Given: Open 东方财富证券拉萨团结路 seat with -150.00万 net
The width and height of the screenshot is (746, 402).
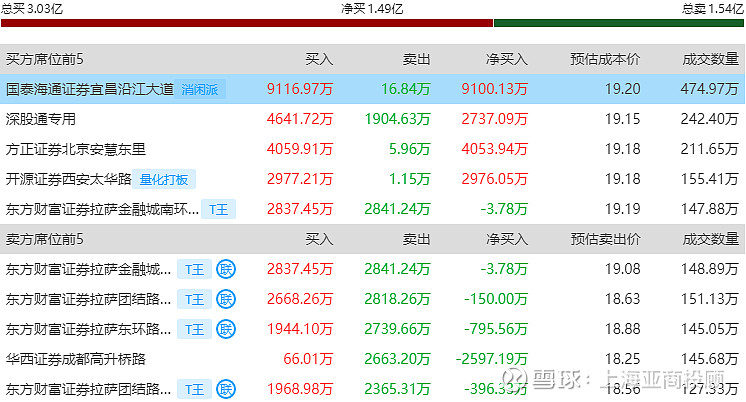Looking at the screenshot, I should [88, 299].
